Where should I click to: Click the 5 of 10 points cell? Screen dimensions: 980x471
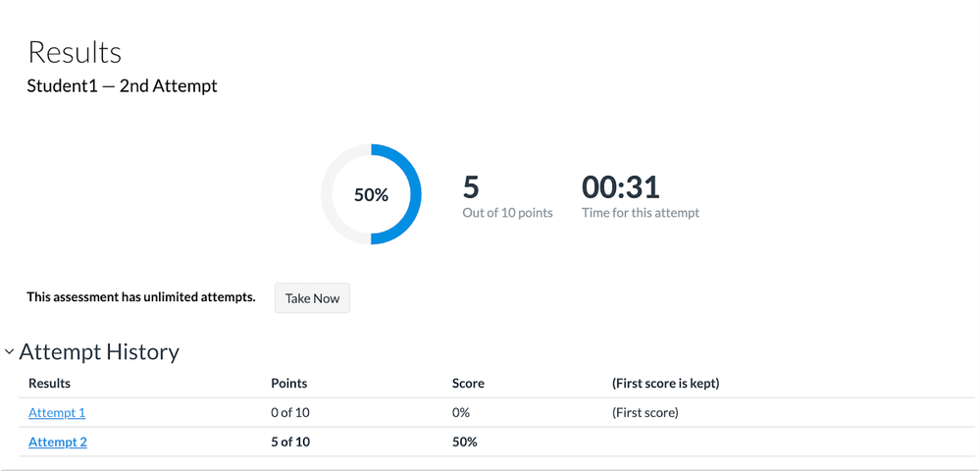[290, 443]
